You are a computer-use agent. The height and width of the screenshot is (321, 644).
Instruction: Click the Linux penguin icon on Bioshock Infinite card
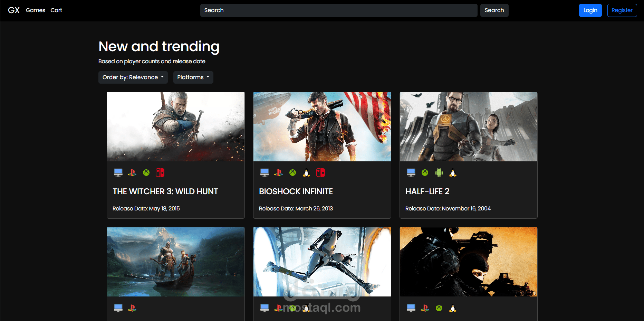click(x=306, y=173)
